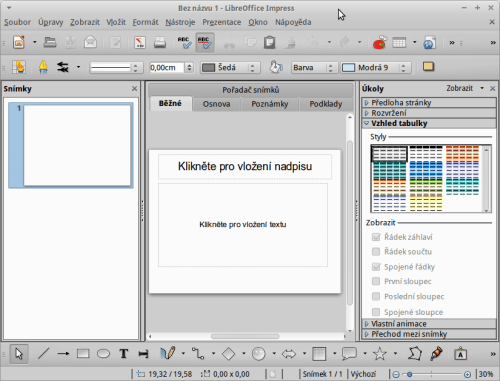Switch to the Osnova tab
The width and height of the screenshot is (500, 381).
(216, 104)
